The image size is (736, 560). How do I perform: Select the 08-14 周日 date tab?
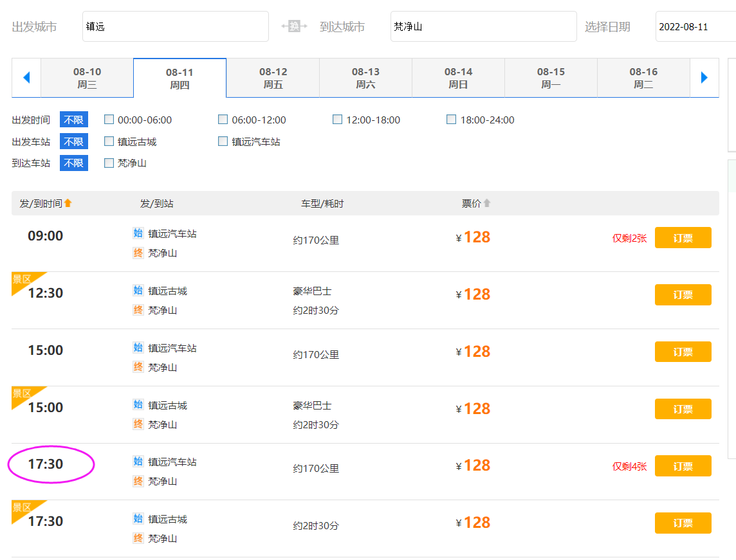[x=458, y=78]
